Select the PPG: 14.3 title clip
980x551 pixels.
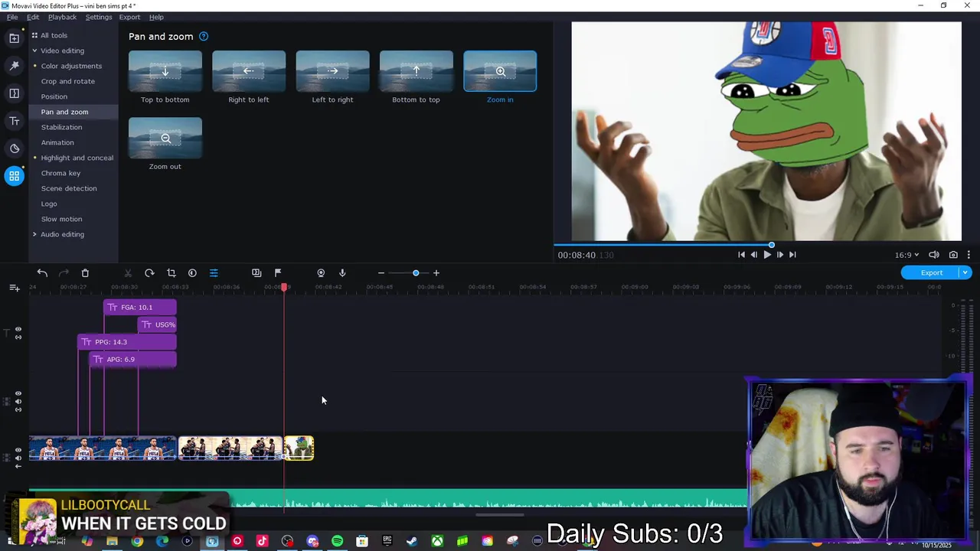pyautogui.click(x=127, y=342)
